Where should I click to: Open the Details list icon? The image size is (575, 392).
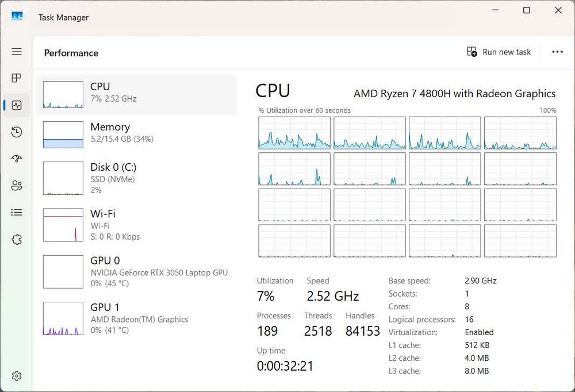17,213
